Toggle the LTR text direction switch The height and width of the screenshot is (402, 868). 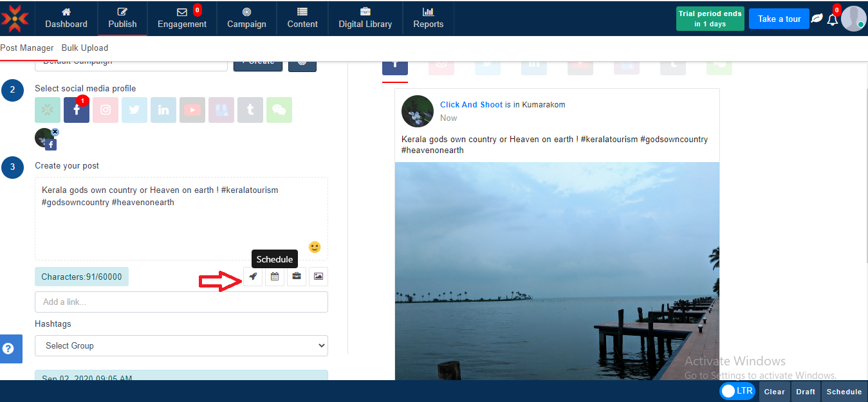(737, 391)
